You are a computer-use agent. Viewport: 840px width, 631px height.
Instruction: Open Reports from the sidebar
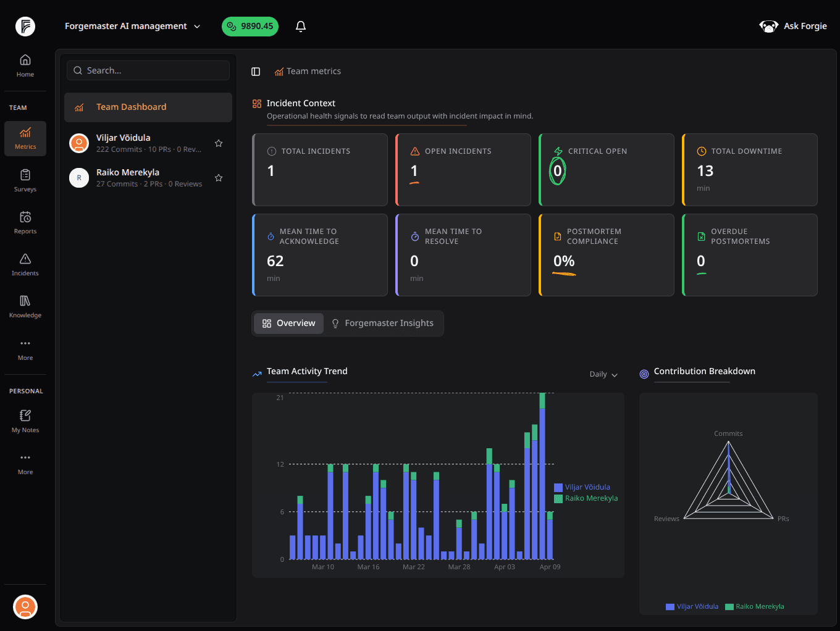pyautogui.click(x=25, y=222)
